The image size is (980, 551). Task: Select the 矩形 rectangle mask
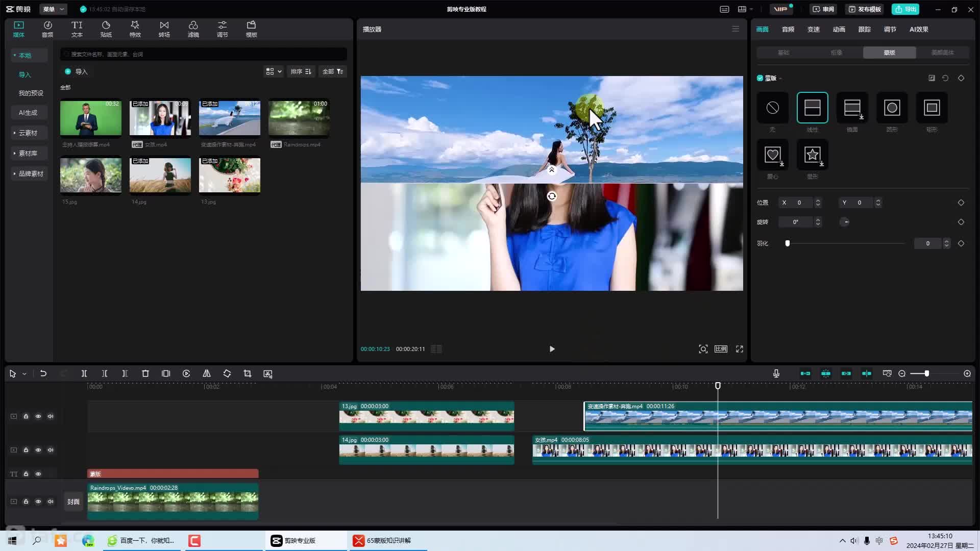coord(932,108)
